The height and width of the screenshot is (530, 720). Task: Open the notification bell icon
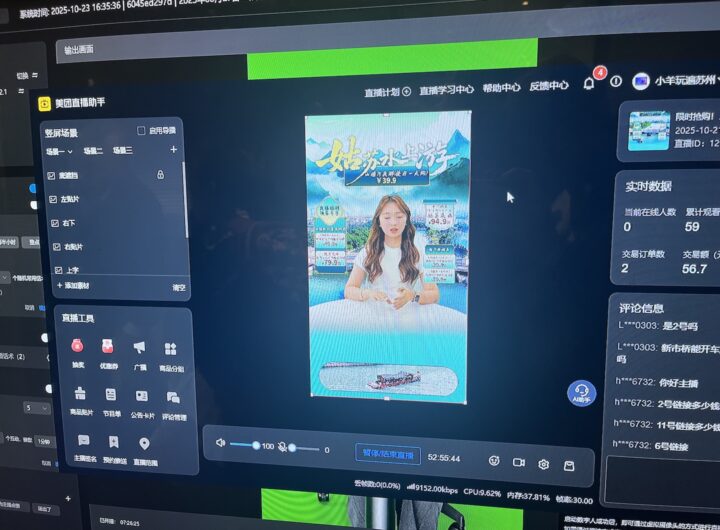pos(589,83)
